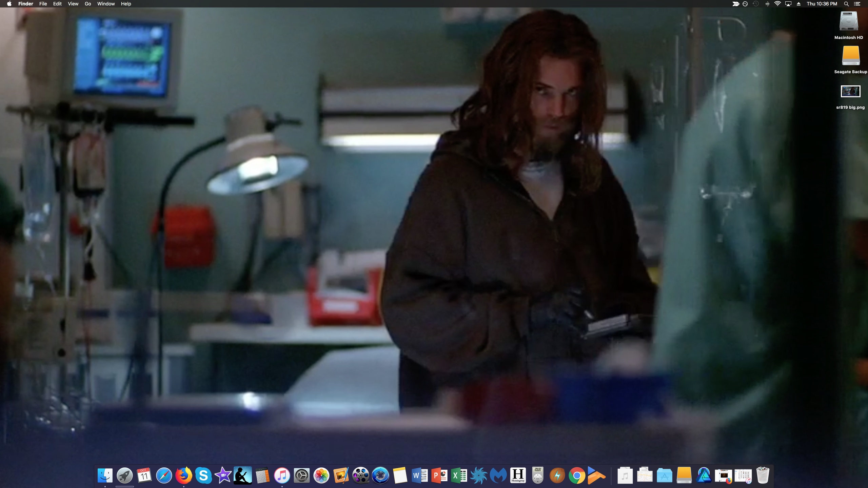Launch Microsoft Excel from Dock
Image resolution: width=868 pixels, height=488 pixels.
pos(459,475)
